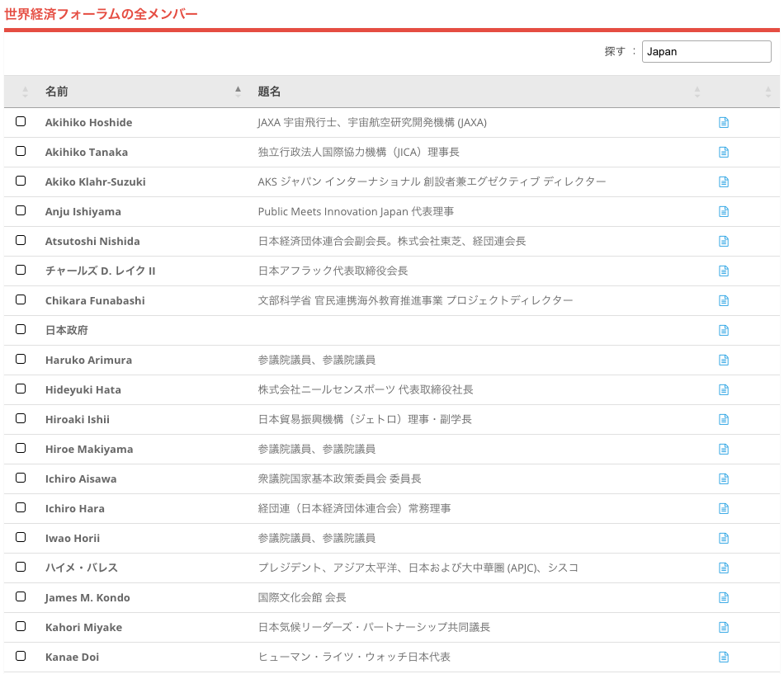Sort by the 名前 column arrow
This screenshot has width=784, height=674.
point(238,92)
